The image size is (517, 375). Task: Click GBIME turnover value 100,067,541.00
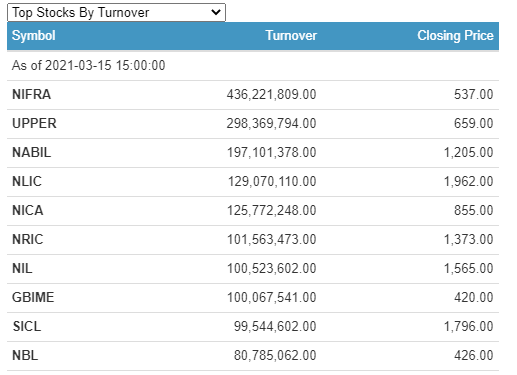[x=272, y=297]
